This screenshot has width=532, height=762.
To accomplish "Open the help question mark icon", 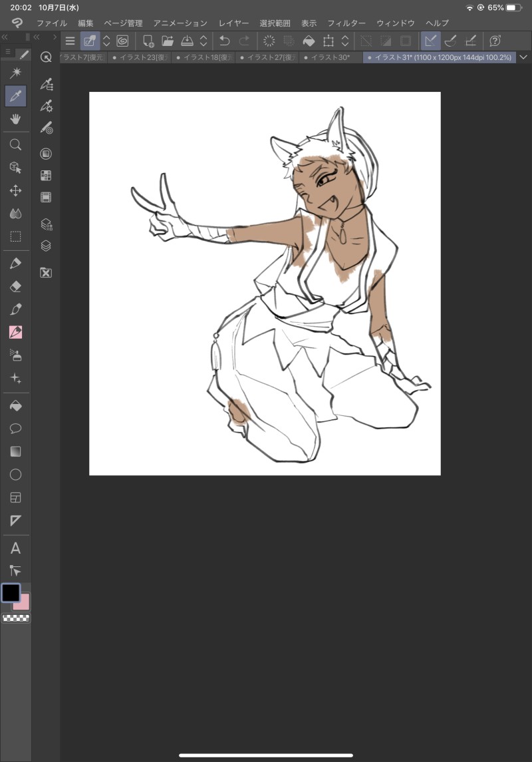I will coord(495,41).
